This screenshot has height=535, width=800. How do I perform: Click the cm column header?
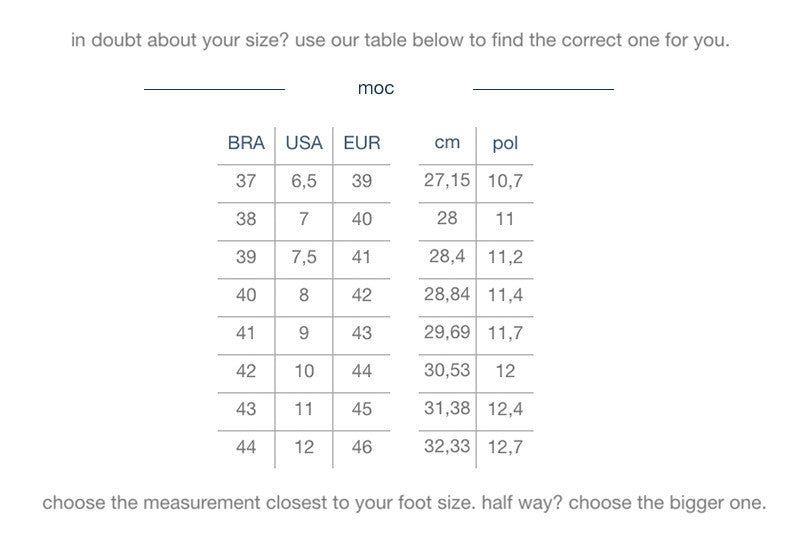pyautogui.click(x=447, y=142)
